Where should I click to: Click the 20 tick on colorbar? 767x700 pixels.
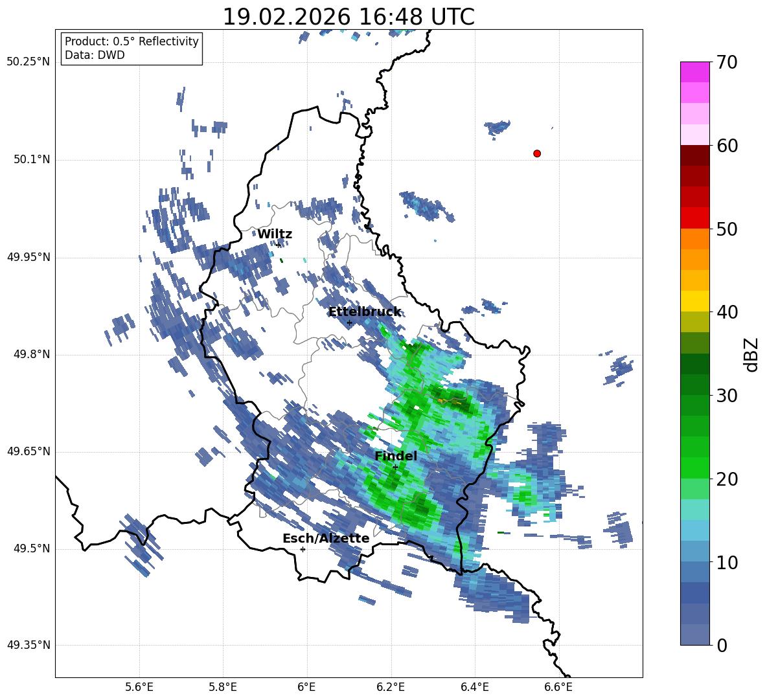726,479
